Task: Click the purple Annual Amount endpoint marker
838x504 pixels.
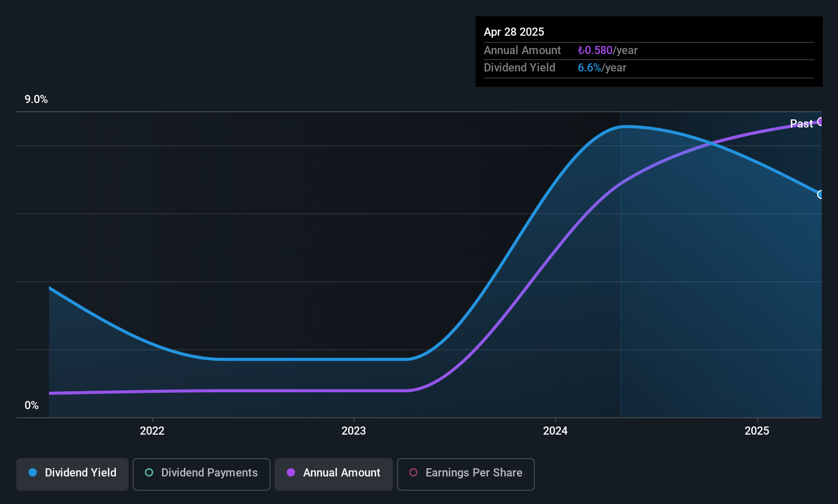Action: (821, 121)
